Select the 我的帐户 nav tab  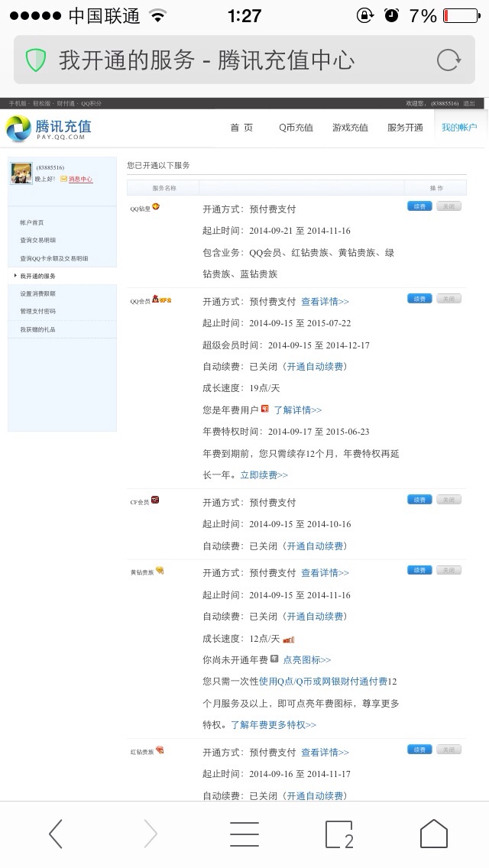(x=459, y=128)
